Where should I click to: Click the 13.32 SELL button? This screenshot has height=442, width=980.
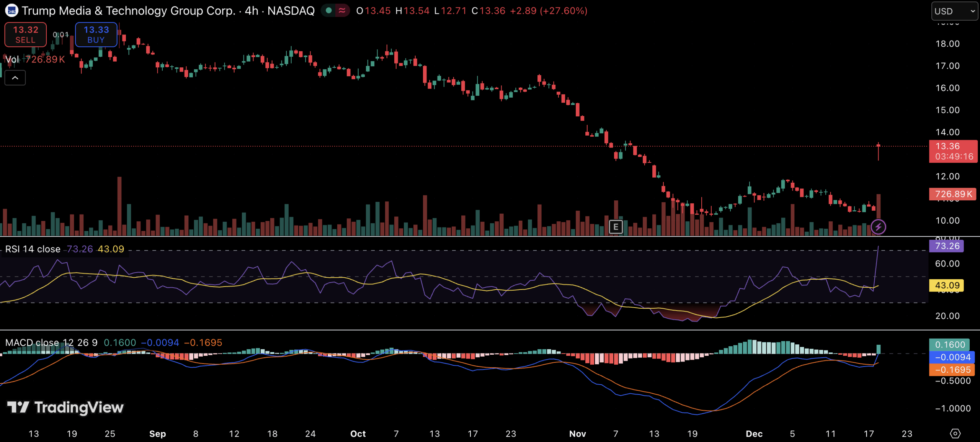point(26,34)
